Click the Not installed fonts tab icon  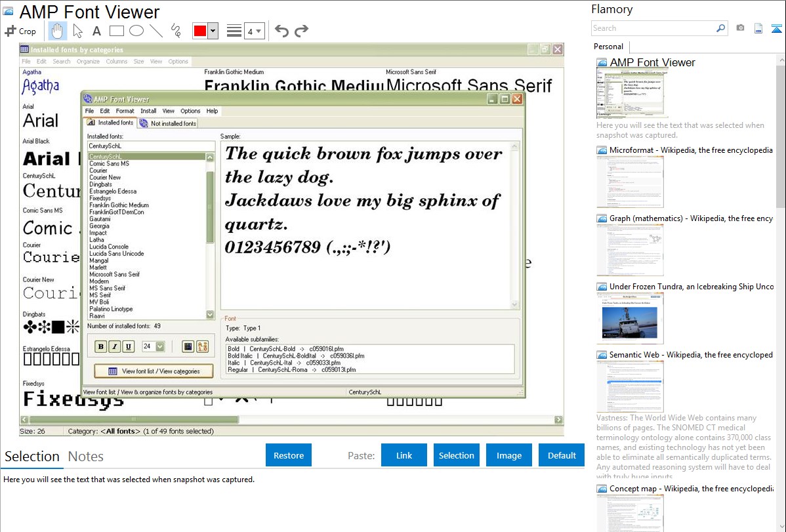pos(144,123)
